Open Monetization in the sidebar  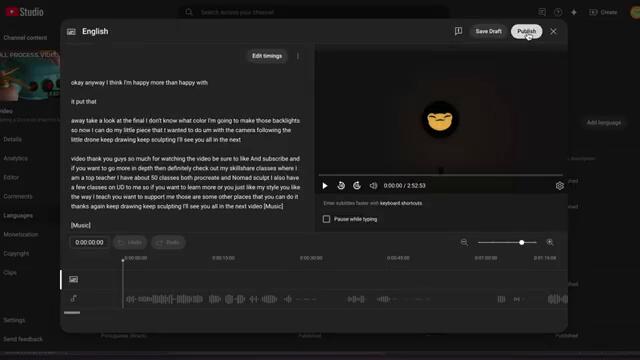tap(21, 235)
